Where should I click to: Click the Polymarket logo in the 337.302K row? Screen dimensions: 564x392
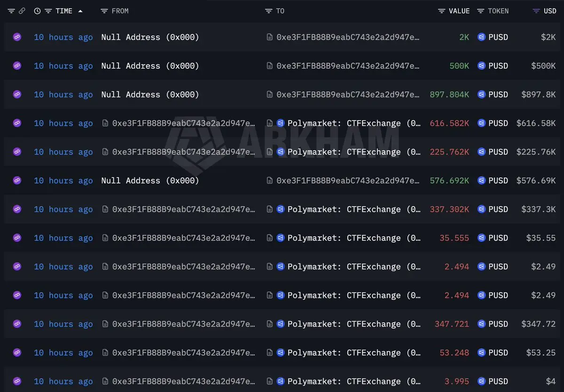point(281,209)
